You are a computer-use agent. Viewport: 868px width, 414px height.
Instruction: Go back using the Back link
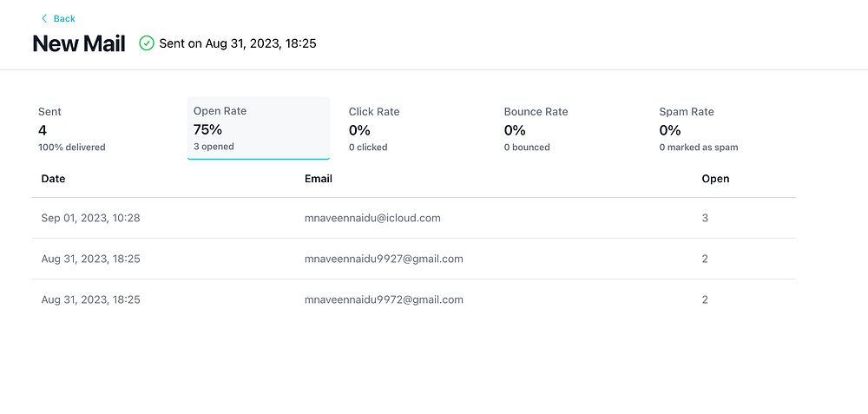click(63, 18)
